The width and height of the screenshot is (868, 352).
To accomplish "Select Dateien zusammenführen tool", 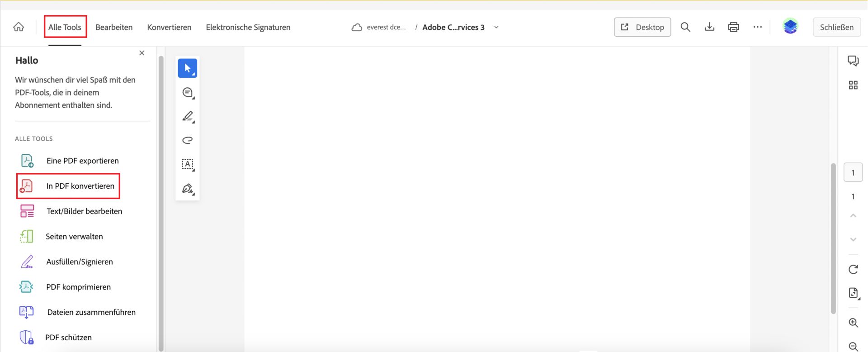I will pyautogui.click(x=77, y=312).
